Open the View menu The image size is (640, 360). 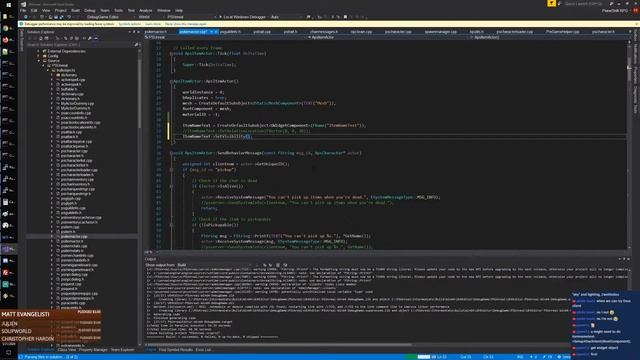pos(46,11)
